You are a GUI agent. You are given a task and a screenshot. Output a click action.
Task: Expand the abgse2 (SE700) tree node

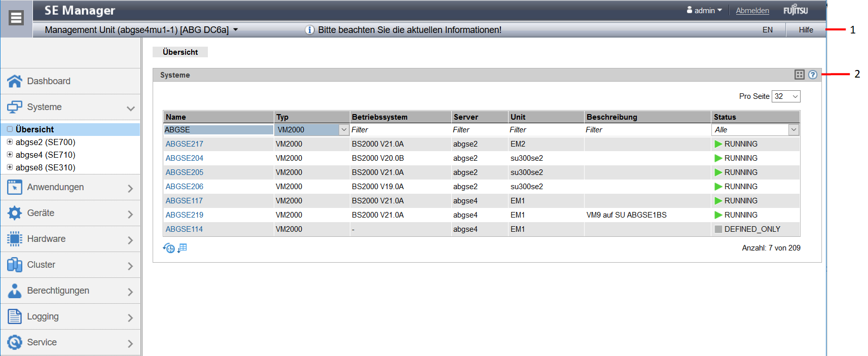10,142
